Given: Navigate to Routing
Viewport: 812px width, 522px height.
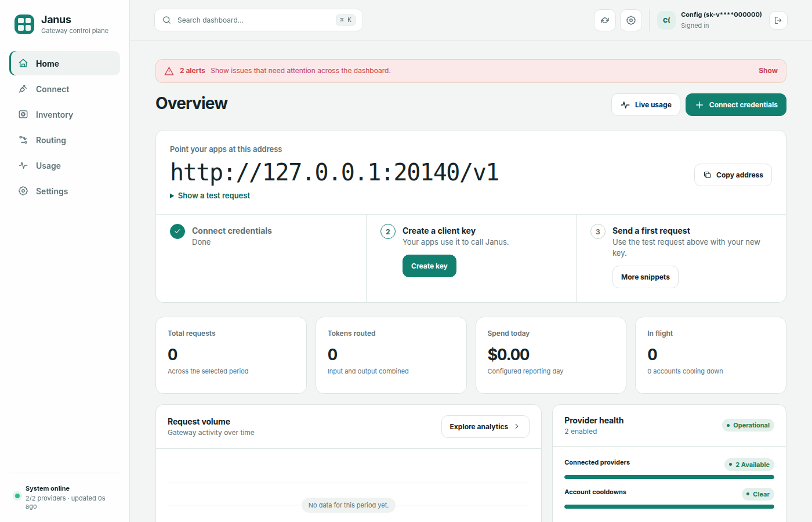Looking at the screenshot, I should 65,140.
